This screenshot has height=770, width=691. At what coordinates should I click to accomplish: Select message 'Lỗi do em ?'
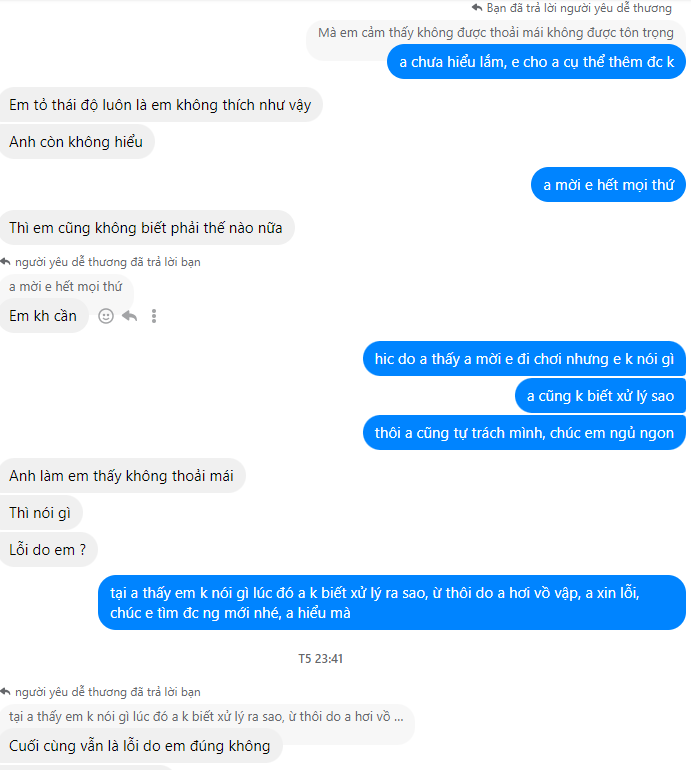(x=48, y=550)
